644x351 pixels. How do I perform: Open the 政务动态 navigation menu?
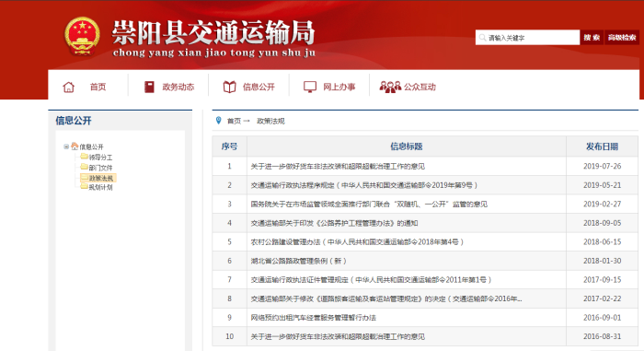click(178, 87)
